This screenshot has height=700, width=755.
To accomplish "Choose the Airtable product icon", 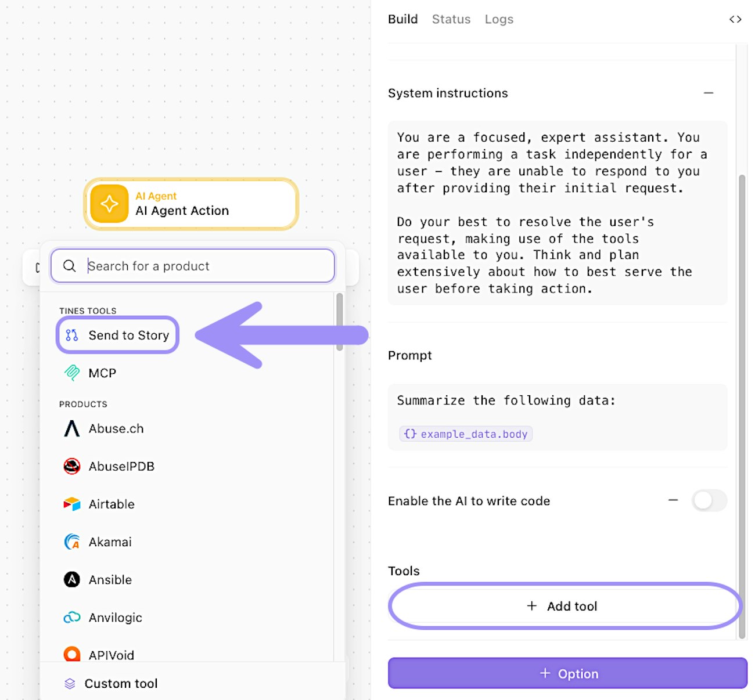I will (72, 504).
